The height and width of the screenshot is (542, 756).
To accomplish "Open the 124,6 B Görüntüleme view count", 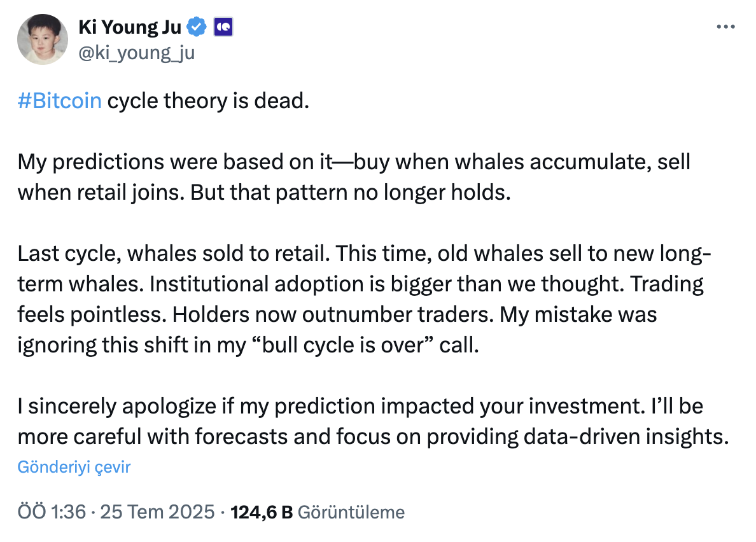I will pyautogui.click(x=318, y=511).
